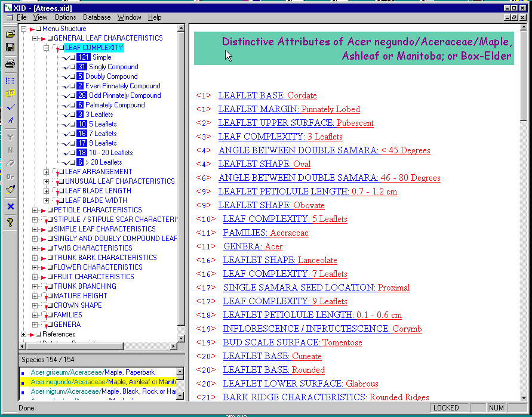The width and height of the screenshot is (532, 417).
Task: Click the blue X toolbar icon
Action: click(x=10, y=206)
